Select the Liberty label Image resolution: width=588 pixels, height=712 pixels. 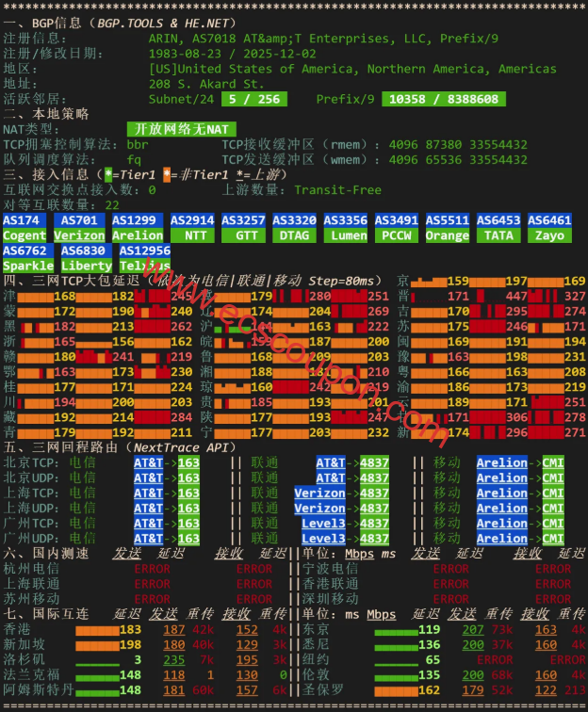[87, 267]
